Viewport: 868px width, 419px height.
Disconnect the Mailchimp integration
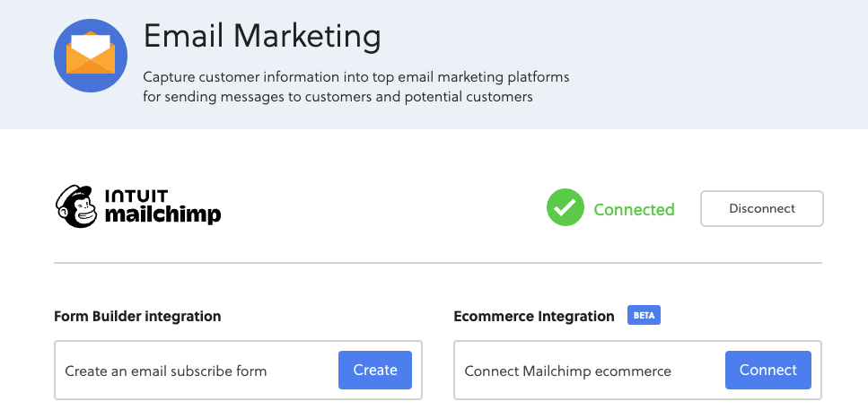tap(762, 209)
